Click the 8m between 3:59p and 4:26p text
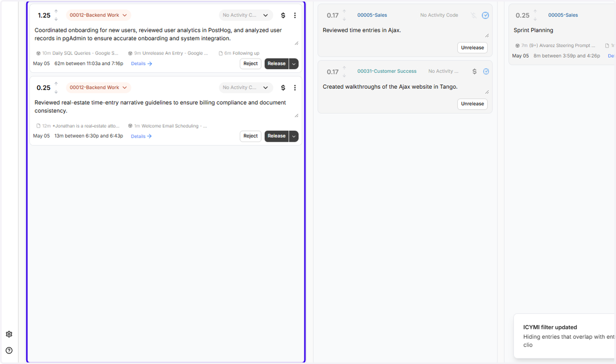The image size is (616, 364). tap(567, 56)
